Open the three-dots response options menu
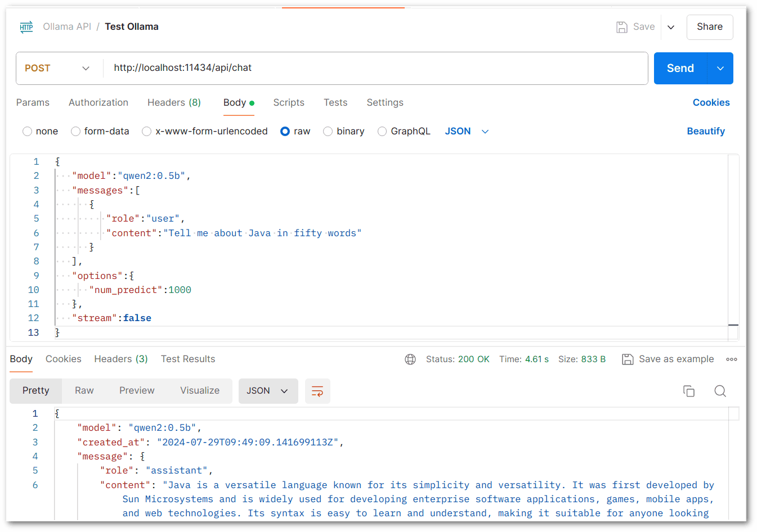 coord(732,359)
